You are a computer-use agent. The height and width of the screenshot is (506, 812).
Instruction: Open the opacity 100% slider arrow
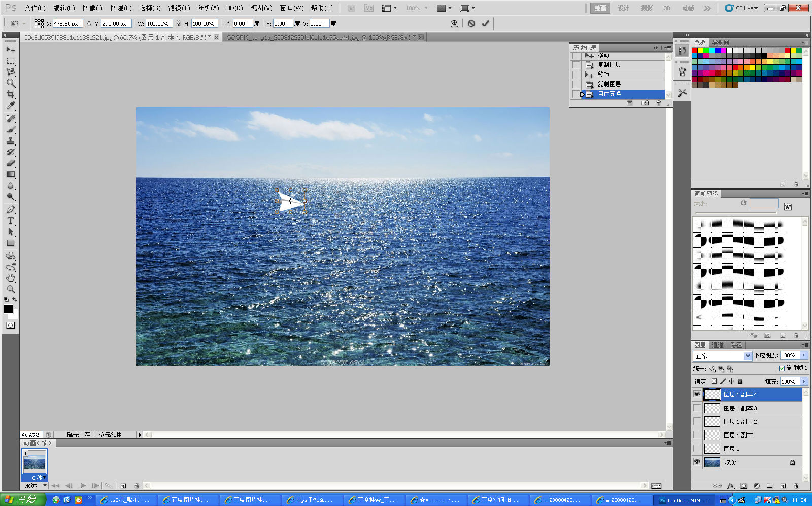[x=804, y=355]
